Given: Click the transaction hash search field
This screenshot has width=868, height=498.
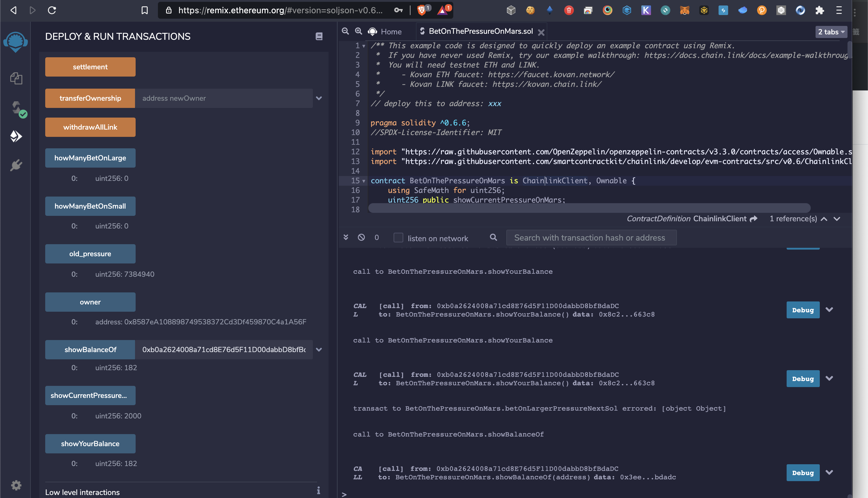Looking at the screenshot, I should [591, 238].
